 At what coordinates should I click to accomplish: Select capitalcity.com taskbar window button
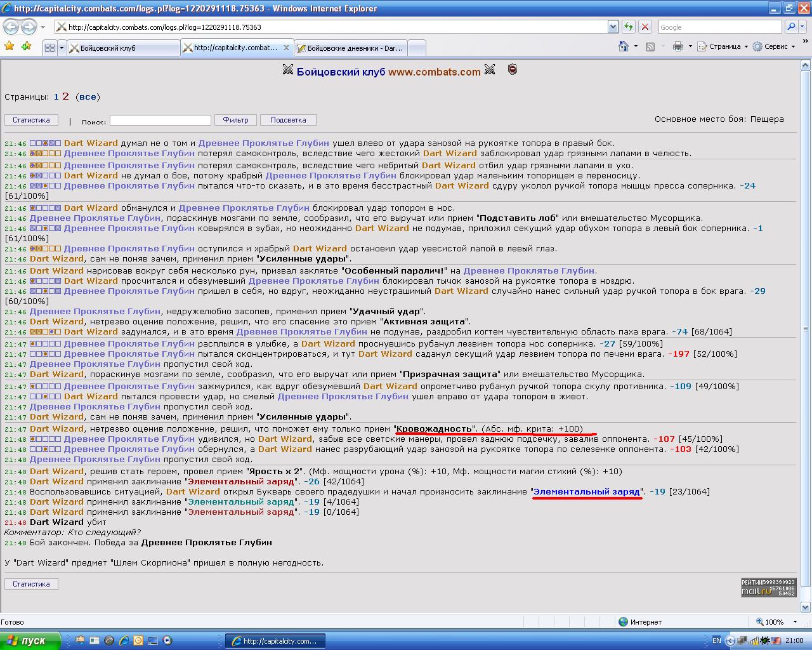click(x=275, y=641)
